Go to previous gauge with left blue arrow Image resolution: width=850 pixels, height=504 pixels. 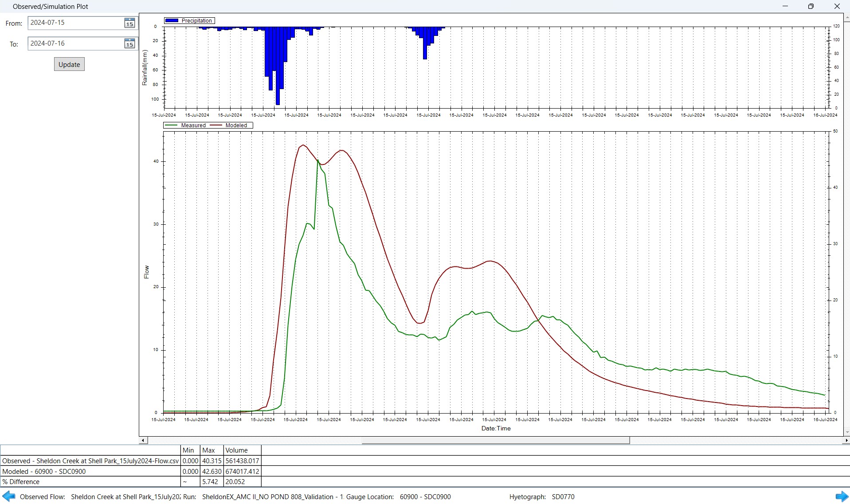tap(8, 496)
